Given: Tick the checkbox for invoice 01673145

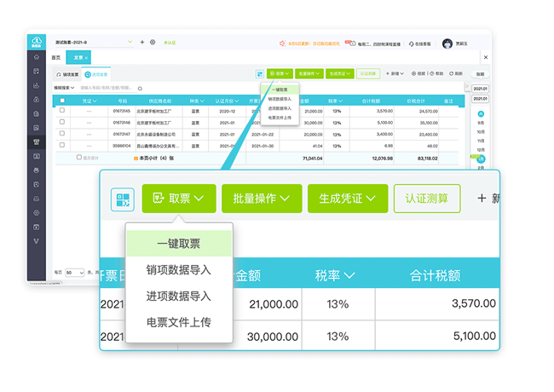Looking at the screenshot, I should click(x=62, y=110).
